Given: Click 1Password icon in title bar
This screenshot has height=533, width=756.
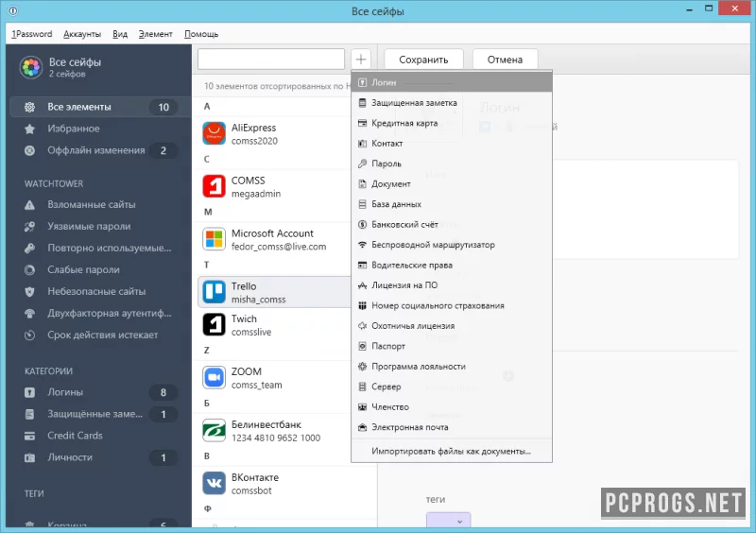Looking at the screenshot, I should [x=13, y=10].
